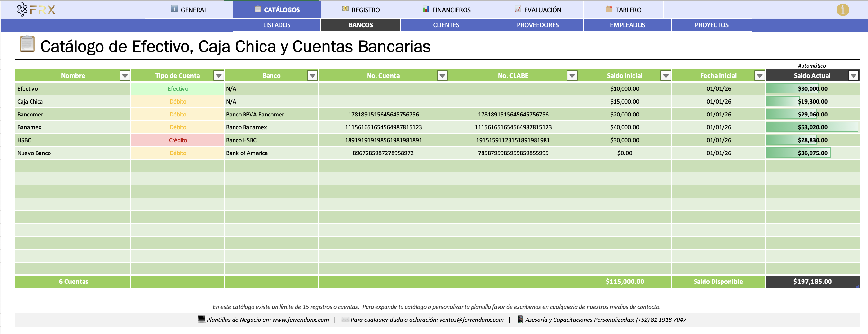Open the gold information icon
The image size is (868, 334).
(x=842, y=10)
